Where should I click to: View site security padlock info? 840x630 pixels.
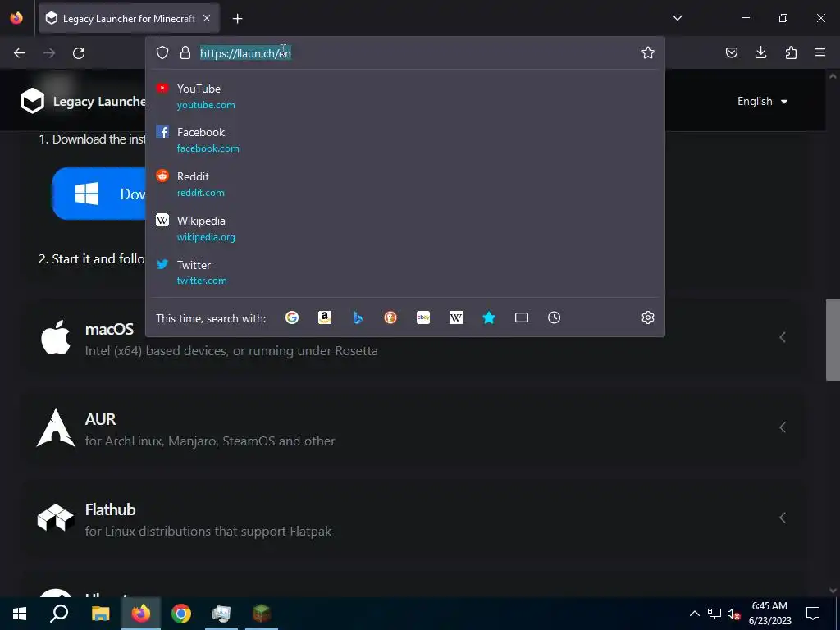tap(185, 52)
